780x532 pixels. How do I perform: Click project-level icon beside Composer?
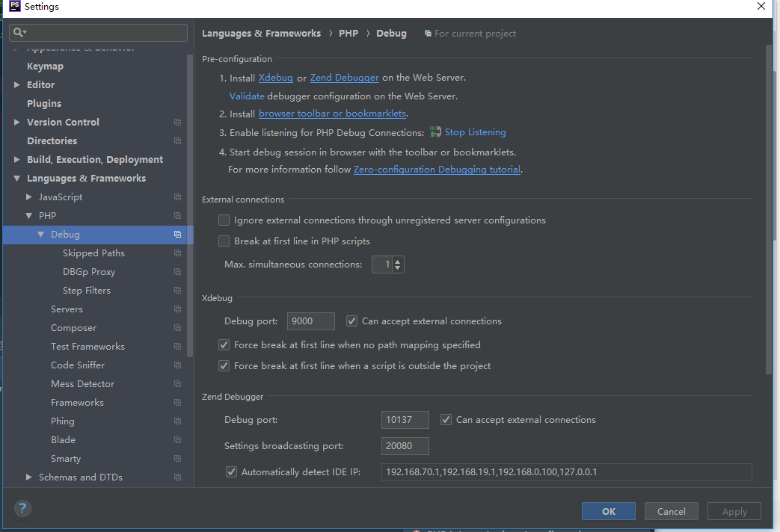tap(177, 328)
